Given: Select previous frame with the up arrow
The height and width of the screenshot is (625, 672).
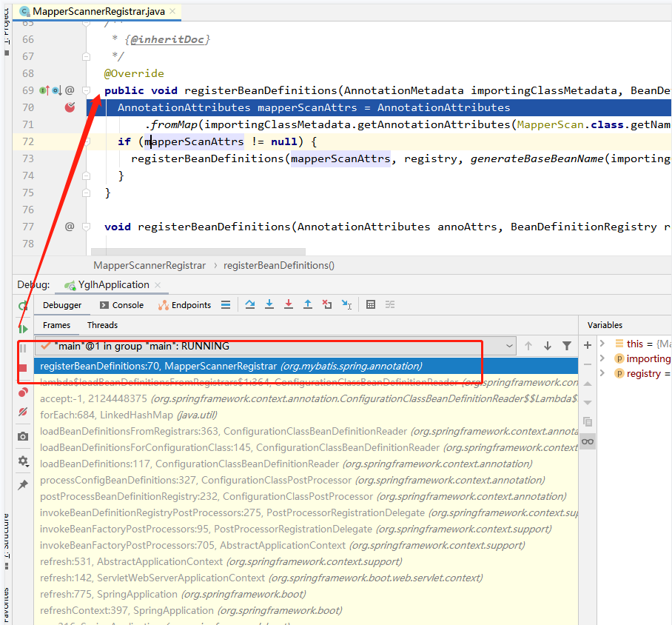Looking at the screenshot, I should [x=528, y=346].
